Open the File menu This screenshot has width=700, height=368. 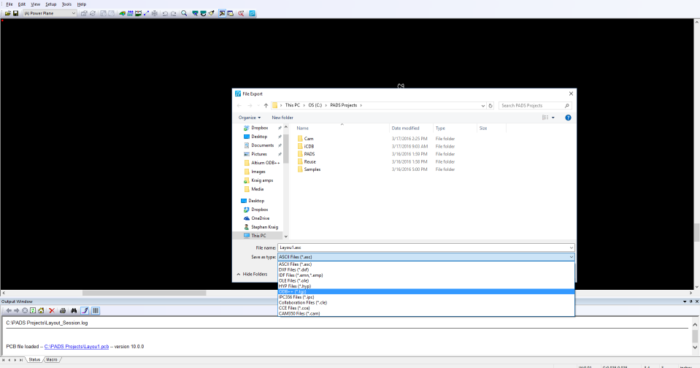coord(9,4)
